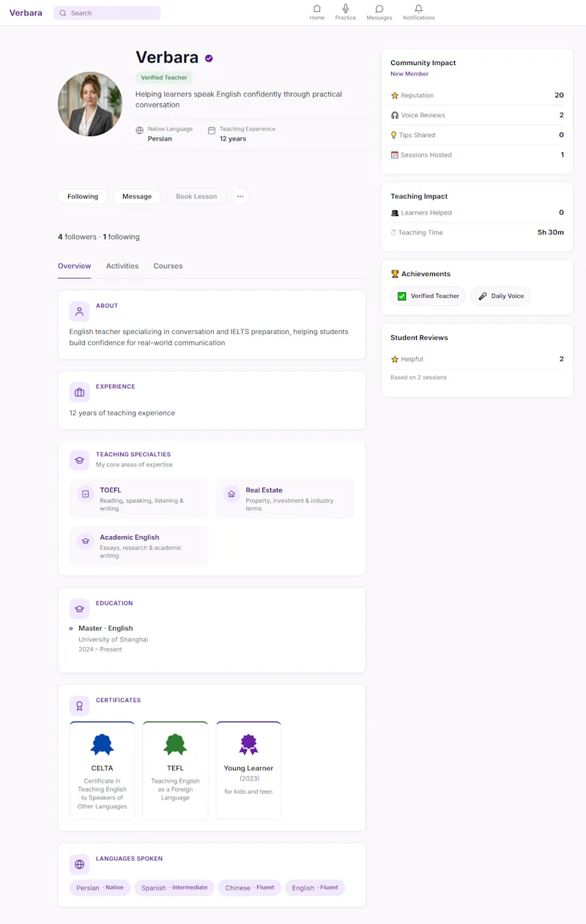This screenshot has width=586, height=924.
Task: Select the Persian Native language chip
Action: (x=100, y=887)
